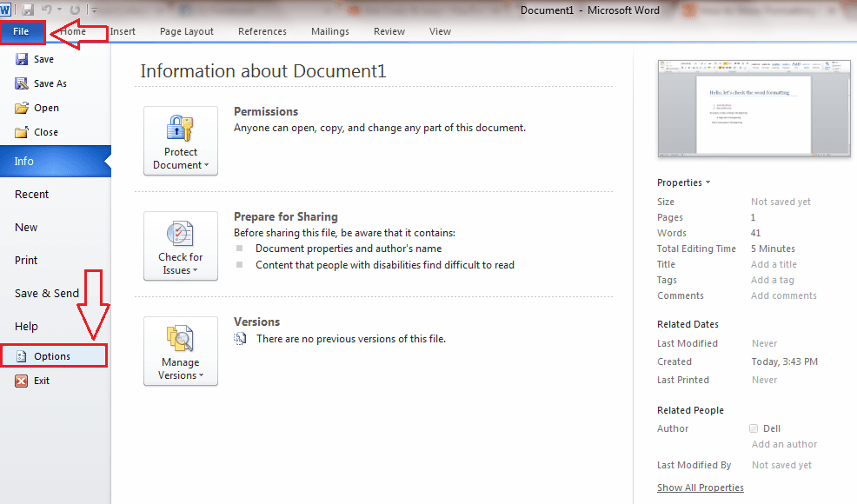Click the document preview thumbnail
This screenshot has height=504, width=857.
(x=754, y=109)
